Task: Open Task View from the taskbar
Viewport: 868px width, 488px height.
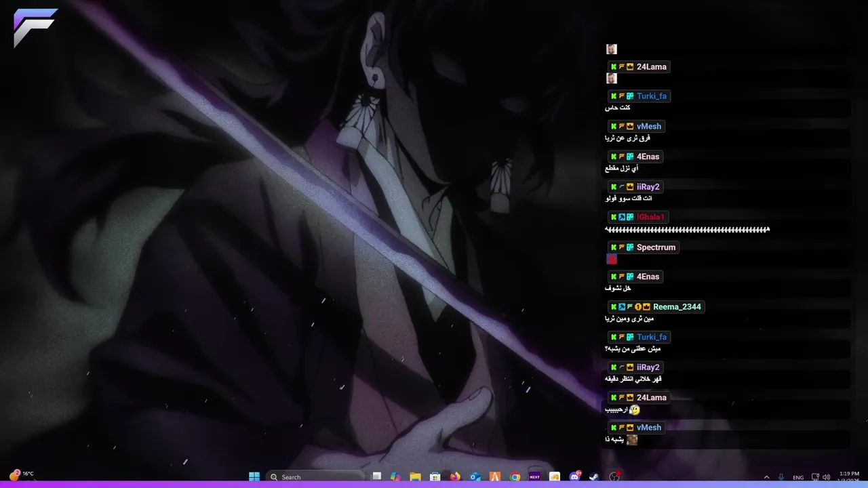Action: tap(377, 476)
